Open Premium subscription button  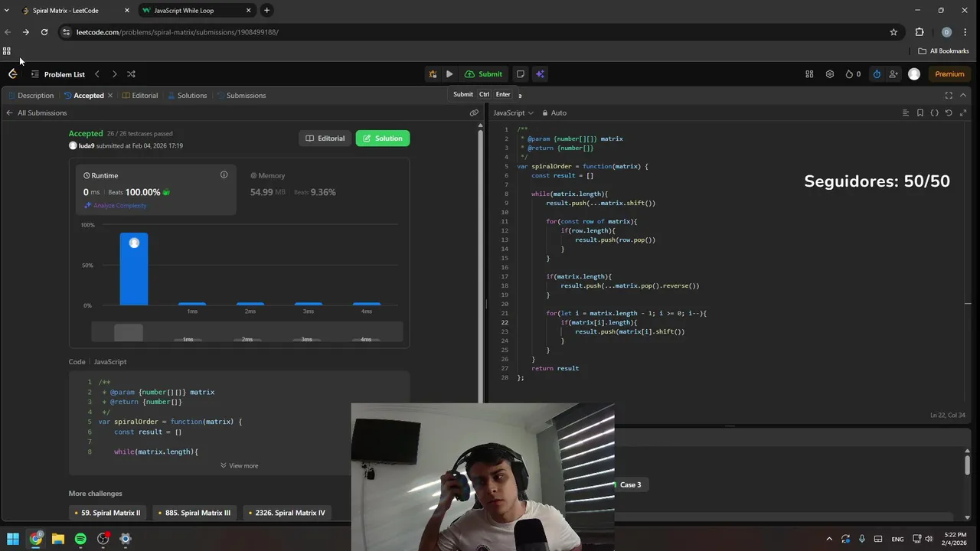coord(949,74)
